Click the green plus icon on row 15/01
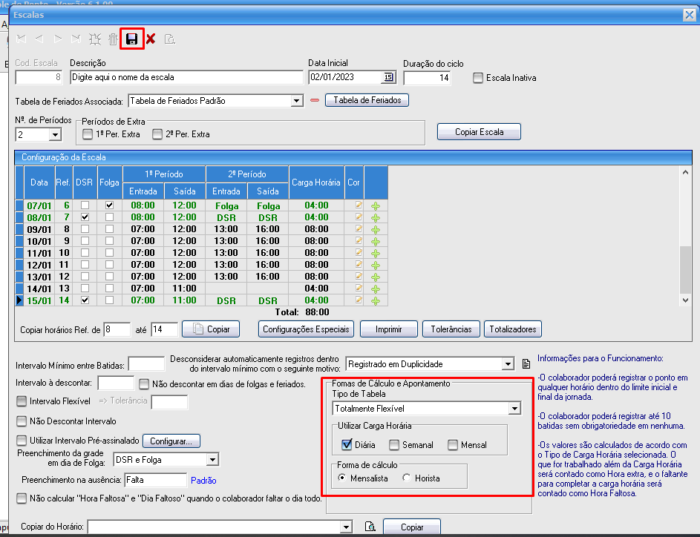The image size is (700, 537). 376,300
